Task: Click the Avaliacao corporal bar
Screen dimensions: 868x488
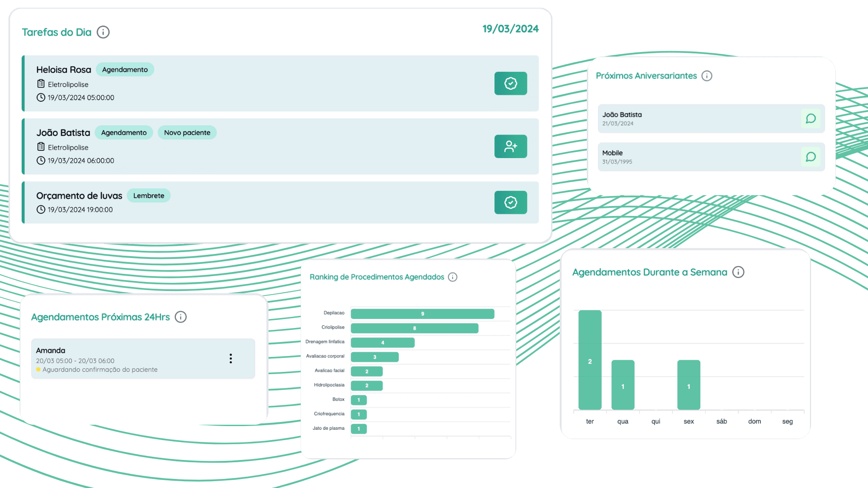Action: [x=375, y=357]
